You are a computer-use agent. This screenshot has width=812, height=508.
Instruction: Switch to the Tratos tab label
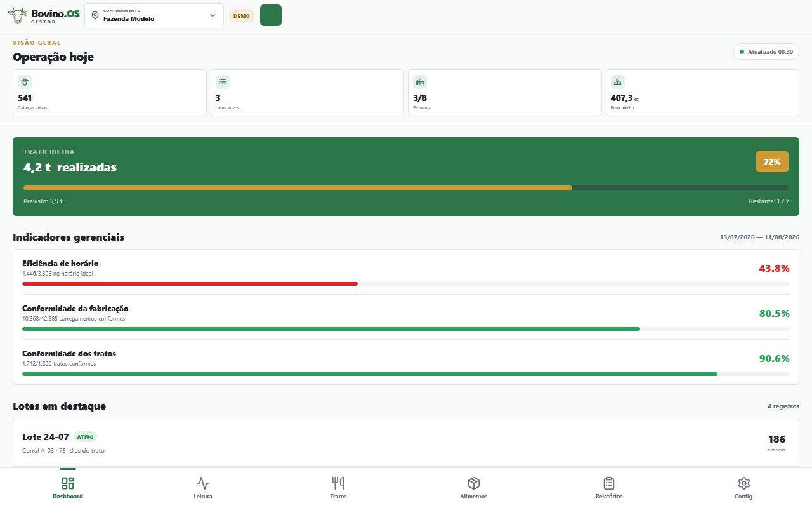pyautogui.click(x=338, y=497)
